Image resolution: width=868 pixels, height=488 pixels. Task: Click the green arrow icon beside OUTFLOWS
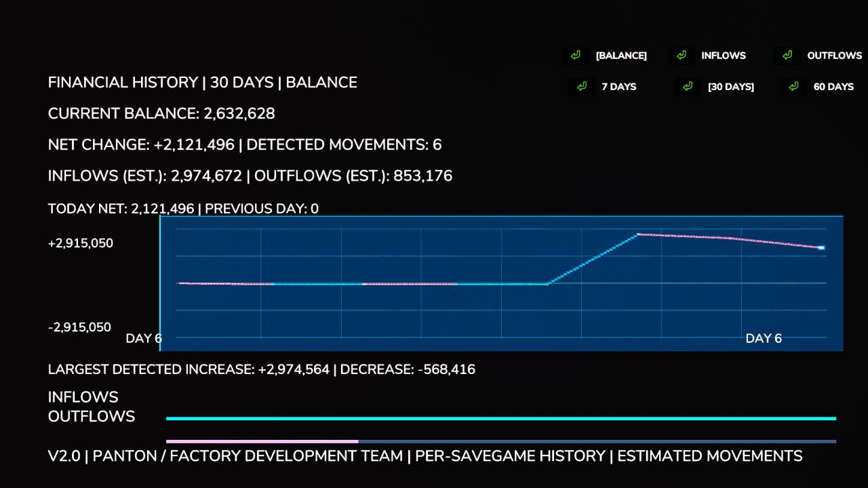pyautogui.click(x=787, y=56)
